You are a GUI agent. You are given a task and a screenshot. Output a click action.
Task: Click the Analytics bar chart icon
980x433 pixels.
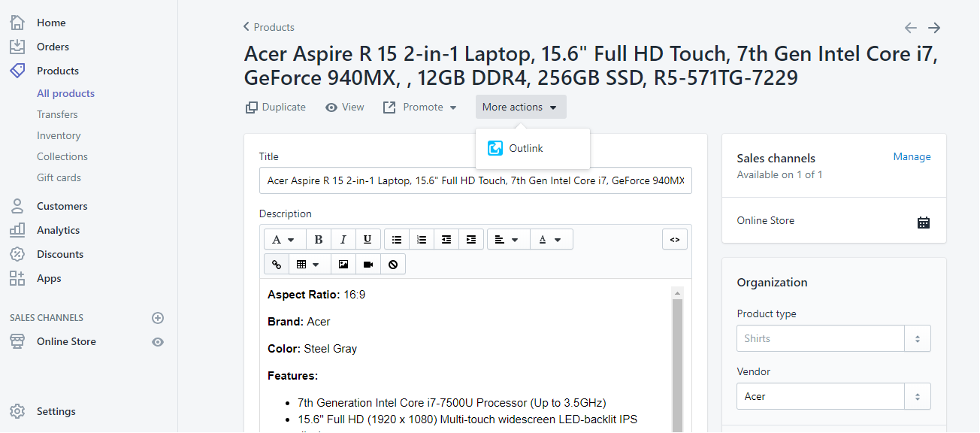click(x=17, y=230)
